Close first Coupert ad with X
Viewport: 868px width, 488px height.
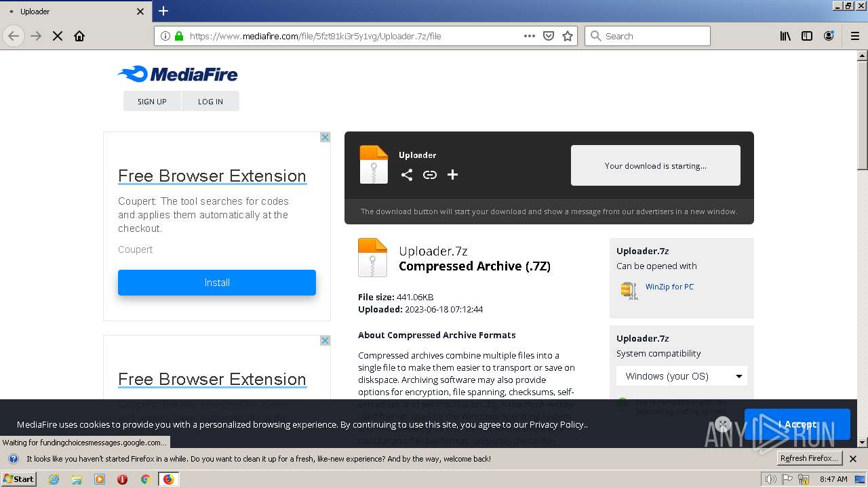coord(325,137)
